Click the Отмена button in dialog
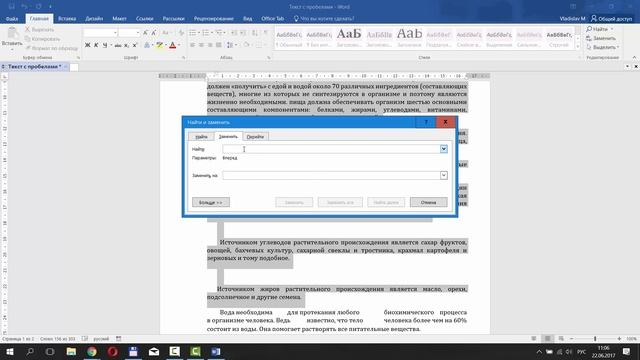640x360 pixels. tap(428, 202)
